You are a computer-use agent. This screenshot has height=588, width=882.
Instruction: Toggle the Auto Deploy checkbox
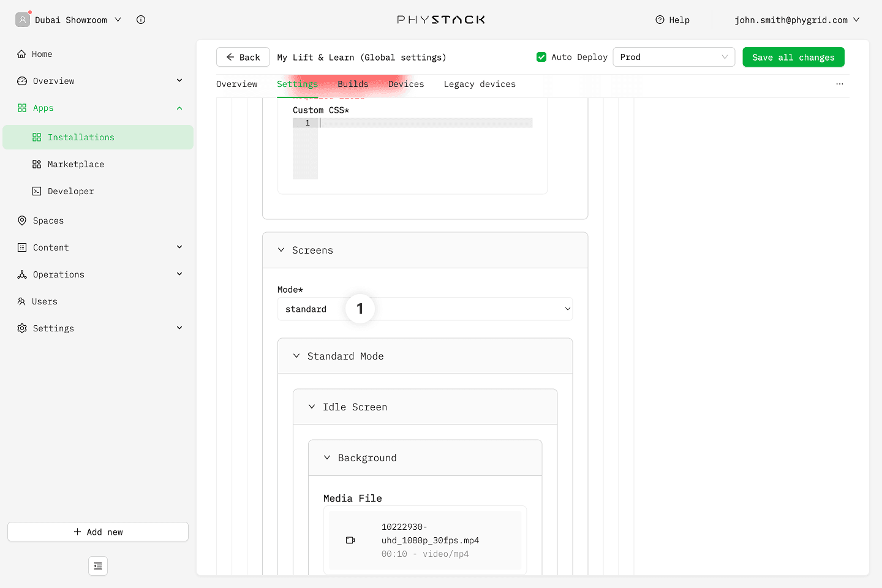pos(541,57)
